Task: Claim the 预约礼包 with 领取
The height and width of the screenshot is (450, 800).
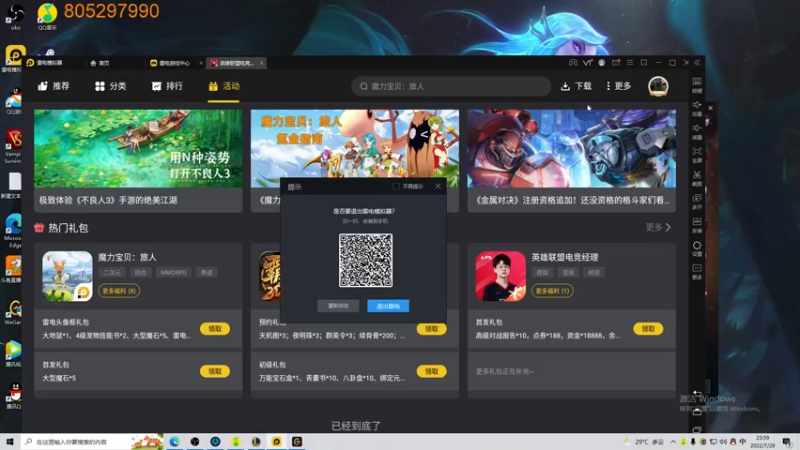Action: click(x=432, y=329)
